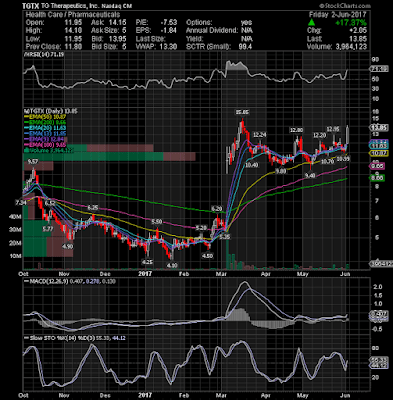
Task: Click the green SMA(200) legend entry
Action: tap(44, 123)
